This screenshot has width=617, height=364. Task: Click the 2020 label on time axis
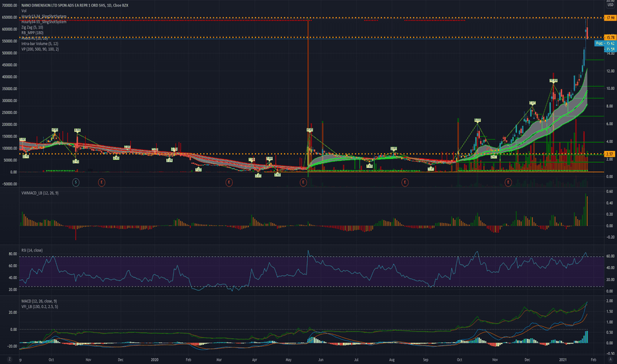[x=155, y=359]
